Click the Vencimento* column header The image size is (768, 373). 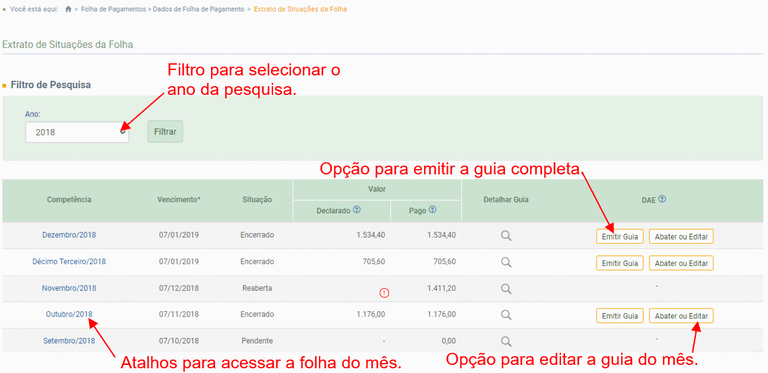point(179,200)
